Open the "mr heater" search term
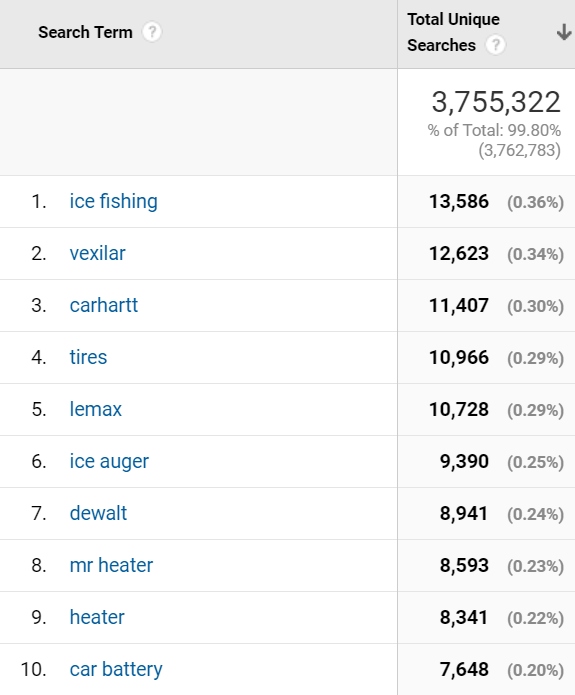This screenshot has height=695, width=575. coord(111,565)
